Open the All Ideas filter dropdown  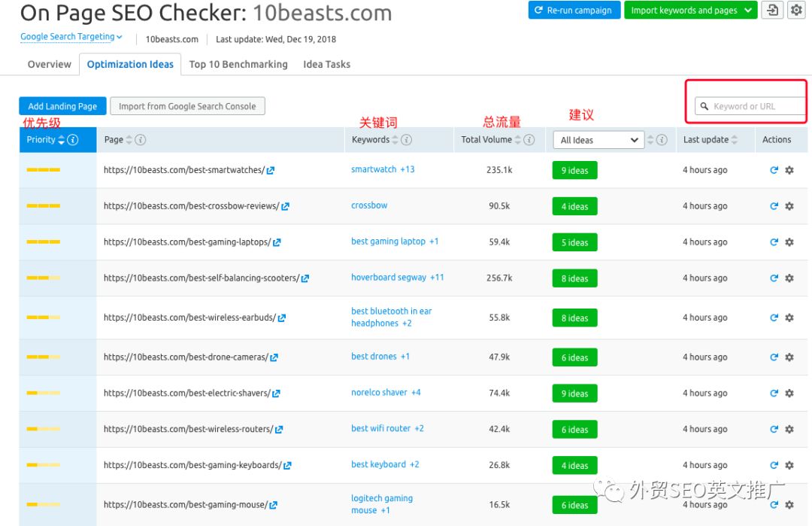598,140
